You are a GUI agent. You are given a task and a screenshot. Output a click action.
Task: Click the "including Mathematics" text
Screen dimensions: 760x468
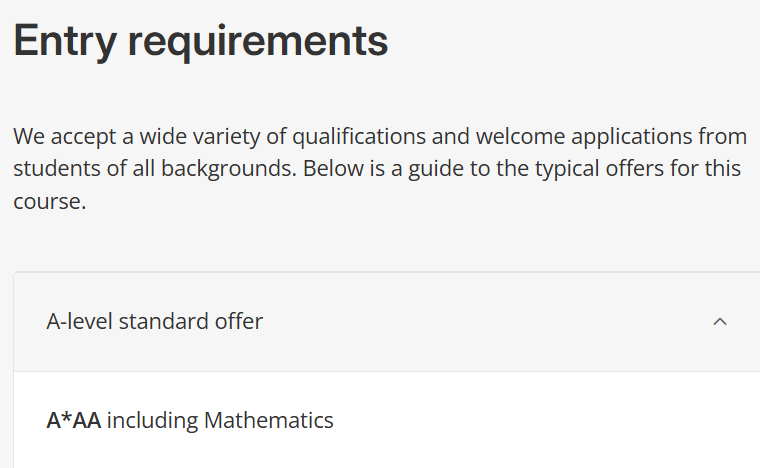(220, 421)
